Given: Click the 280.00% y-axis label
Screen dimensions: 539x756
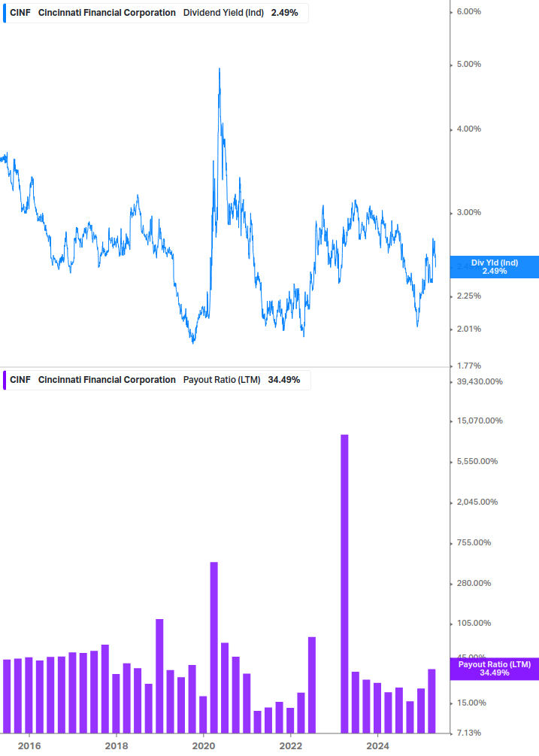Looking at the screenshot, I should [474, 583].
